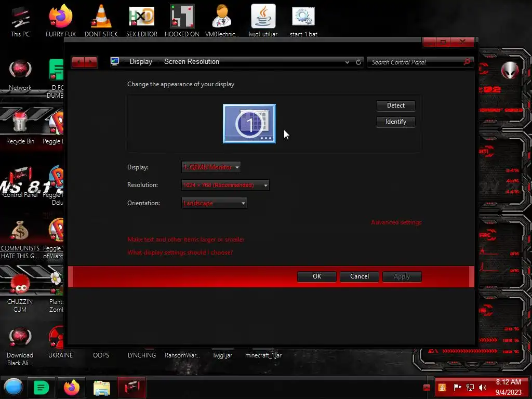Viewport: 532px width, 399px height.
Task: Open the This PC desktop icon
Action: [x=20, y=21]
